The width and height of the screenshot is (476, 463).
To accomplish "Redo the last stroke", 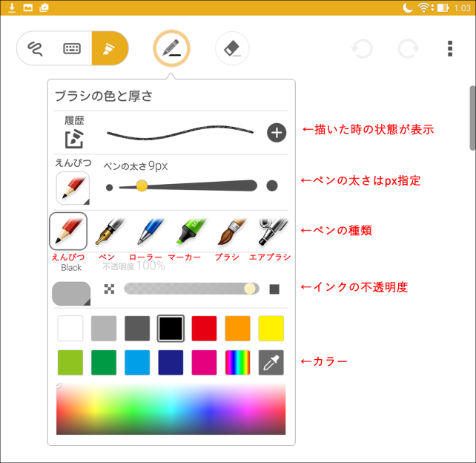I will (409, 49).
